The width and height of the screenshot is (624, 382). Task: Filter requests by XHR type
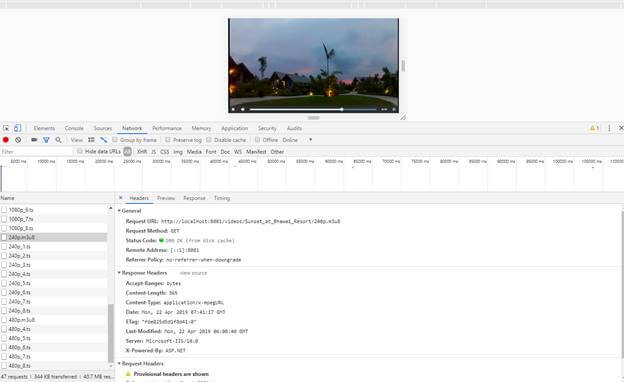point(142,152)
